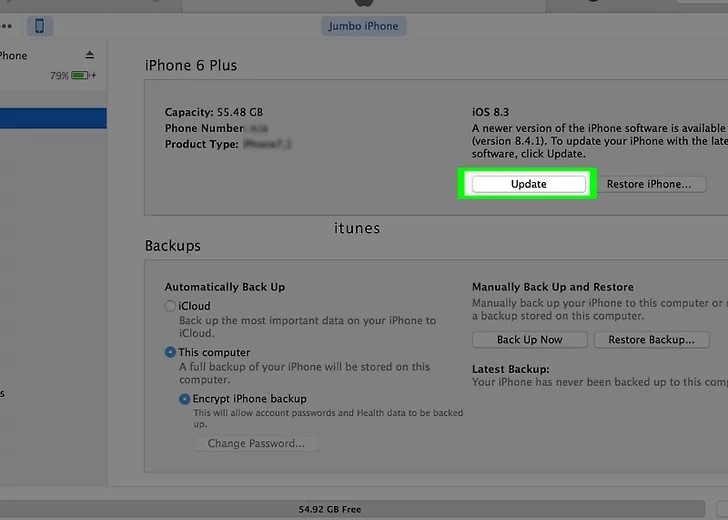Screen dimensions: 728x520
Task: Click Restore Backup... button
Action: click(651, 339)
